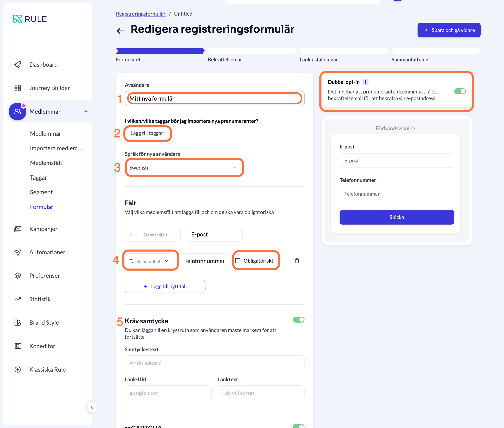Image resolution: width=504 pixels, height=428 pixels.
Task: Open the Swedish language dropdown
Action: click(185, 168)
